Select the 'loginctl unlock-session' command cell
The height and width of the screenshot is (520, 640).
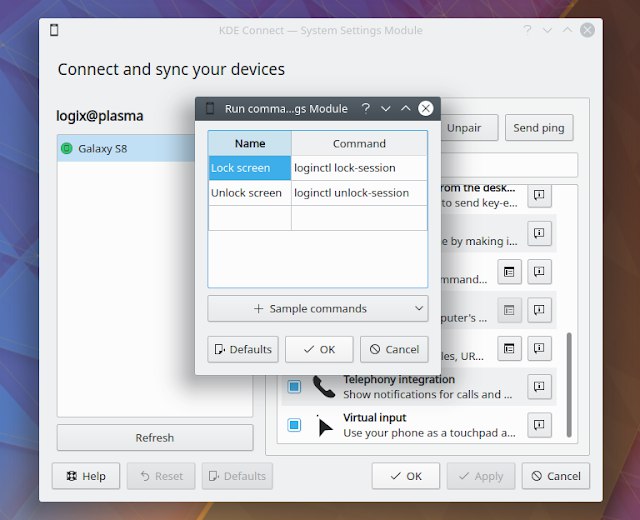(359, 193)
